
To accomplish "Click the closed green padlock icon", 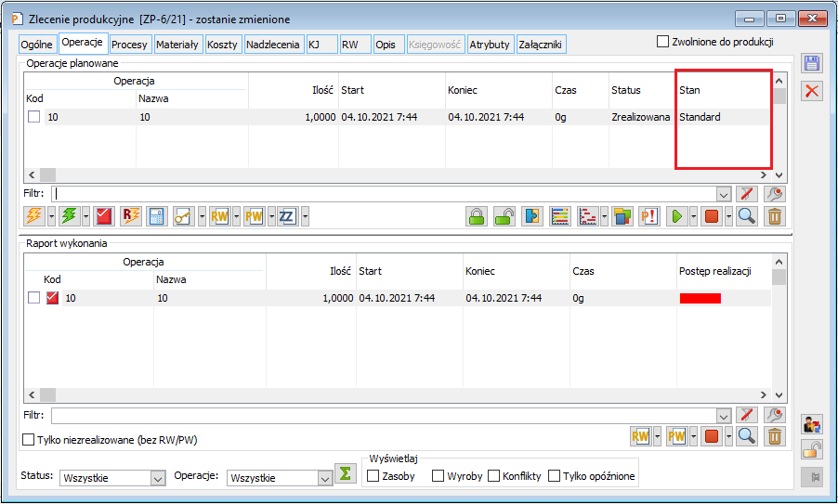I will [476, 216].
